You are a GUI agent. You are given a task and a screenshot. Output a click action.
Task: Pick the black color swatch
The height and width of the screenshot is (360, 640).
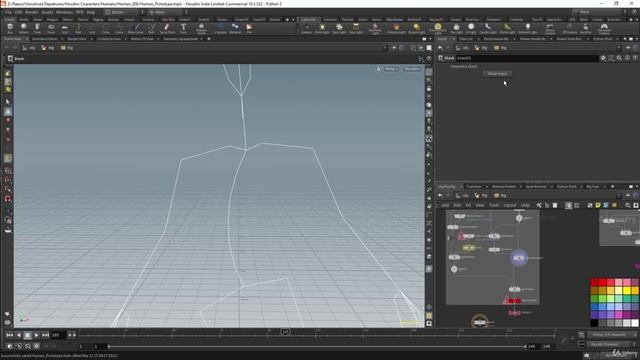point(594,323)
